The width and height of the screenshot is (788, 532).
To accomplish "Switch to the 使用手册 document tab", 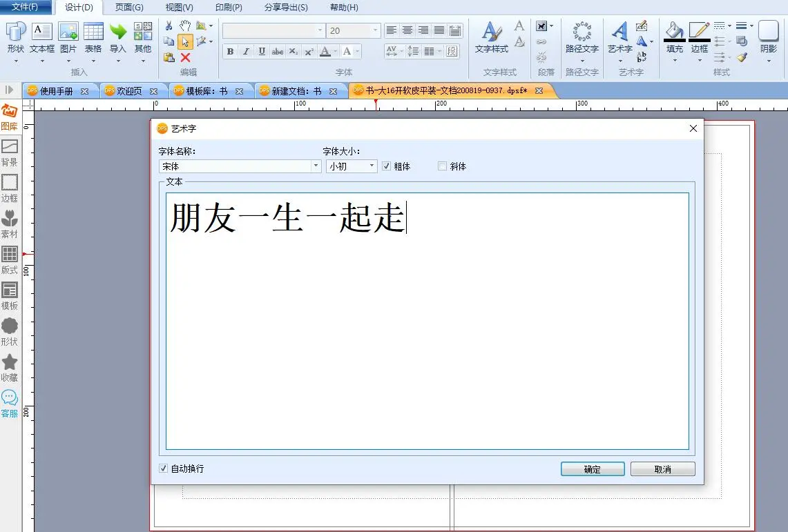I will (x=57, y=91).
